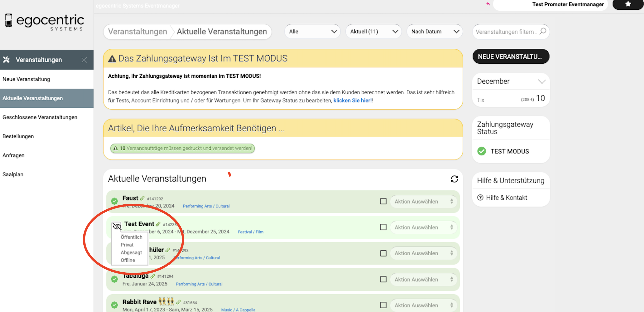Tick the checkbox for Faust event
The height and width of the screenshot is (312, 644).
383,201
